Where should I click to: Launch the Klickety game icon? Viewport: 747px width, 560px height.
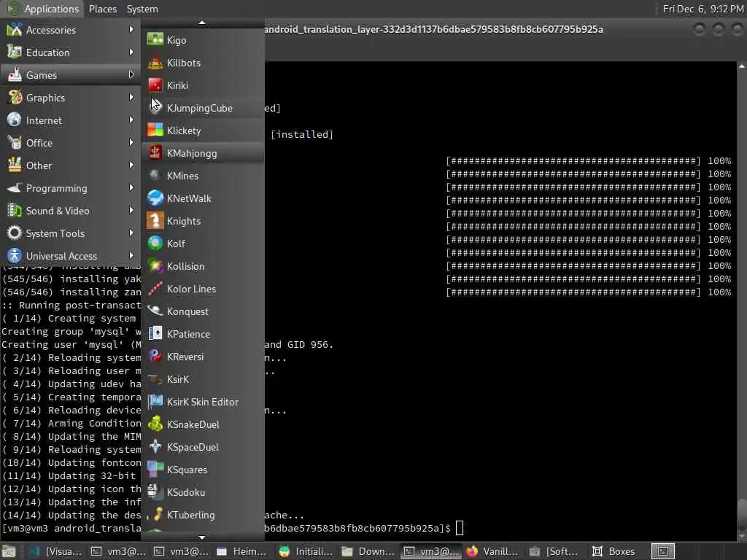point(155,131)
